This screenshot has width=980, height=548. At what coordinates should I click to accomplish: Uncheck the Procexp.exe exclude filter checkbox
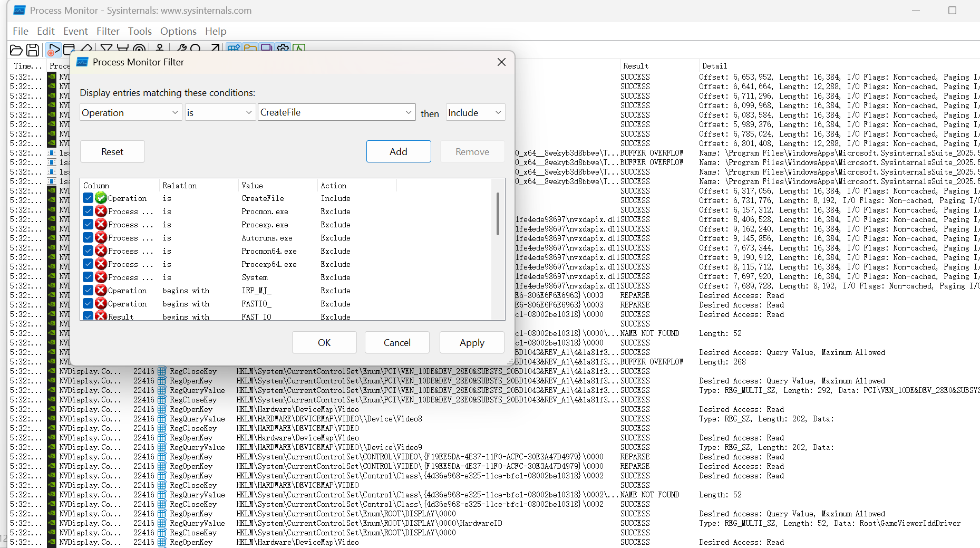[88, 225]
